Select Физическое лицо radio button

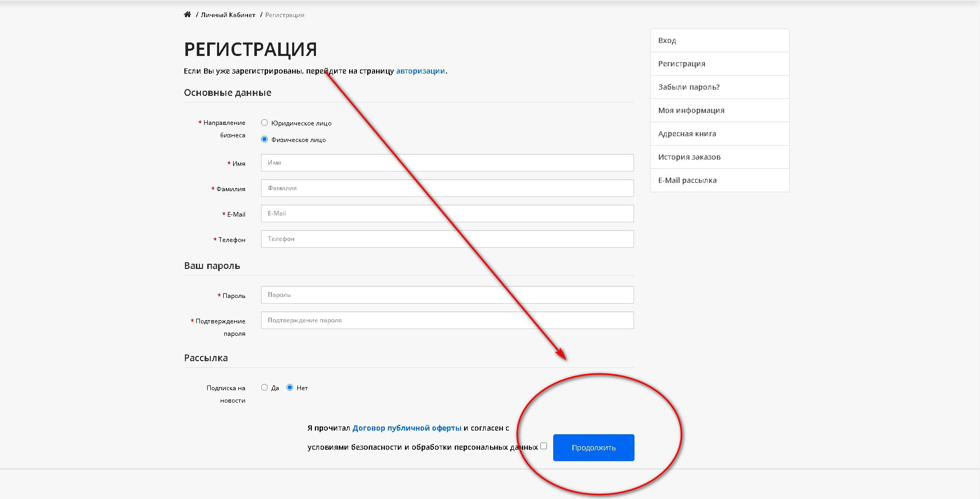(x=264, y=139)
